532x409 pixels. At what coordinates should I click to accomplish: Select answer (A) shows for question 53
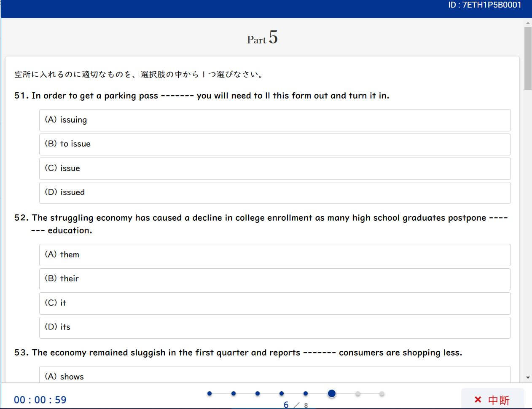tap(275, 375)
